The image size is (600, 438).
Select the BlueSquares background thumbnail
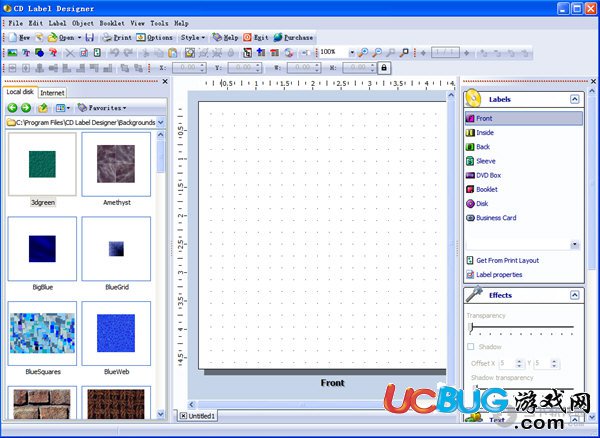coord(42,333)
